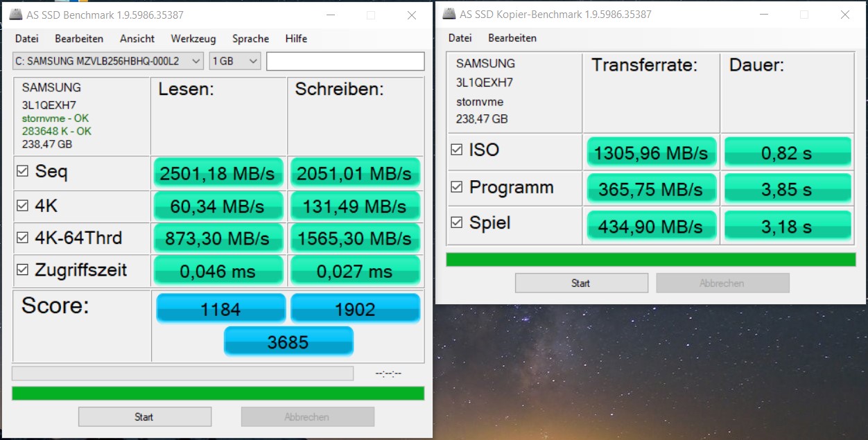Click the empty text field beside the size dropdown
868x440 pixels.
point(345,61)
